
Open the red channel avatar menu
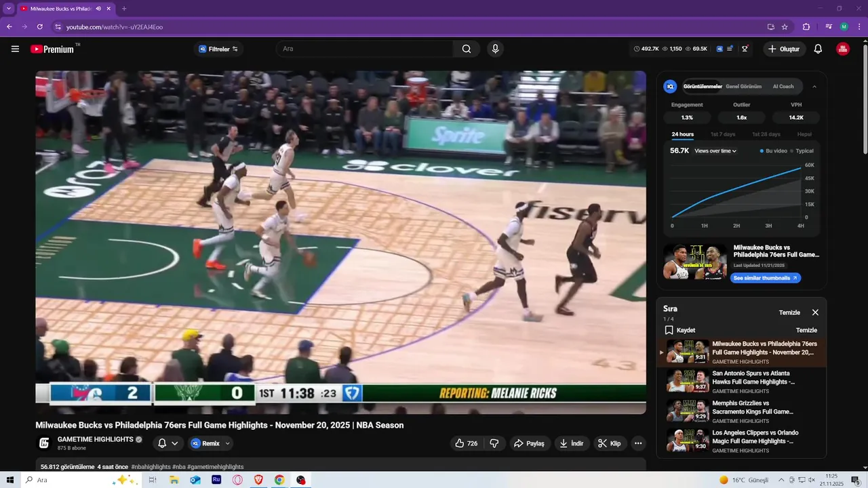click(843, 49)
